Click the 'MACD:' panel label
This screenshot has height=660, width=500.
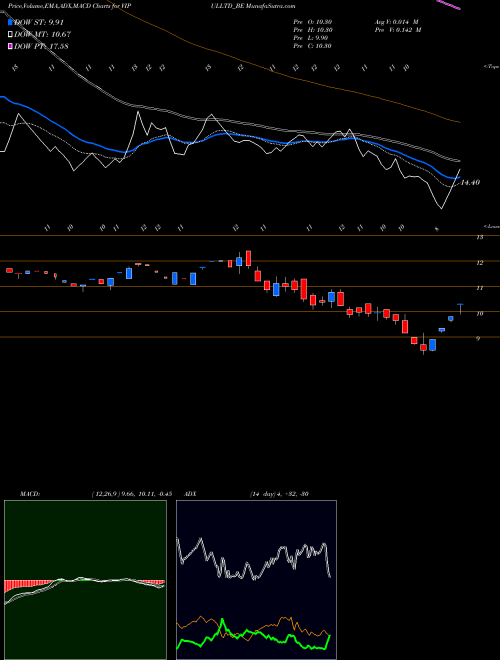30,494
